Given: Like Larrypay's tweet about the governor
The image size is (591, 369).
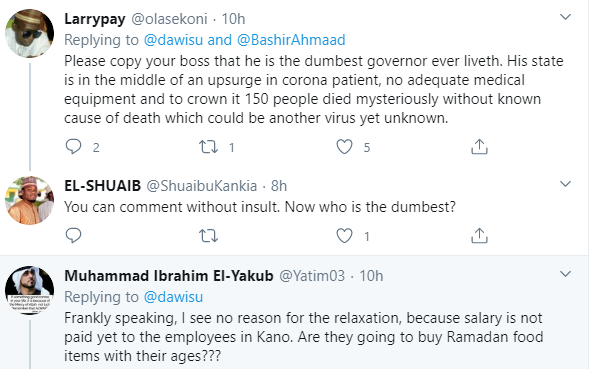Looking at the screenshot, I should (344, 147).
